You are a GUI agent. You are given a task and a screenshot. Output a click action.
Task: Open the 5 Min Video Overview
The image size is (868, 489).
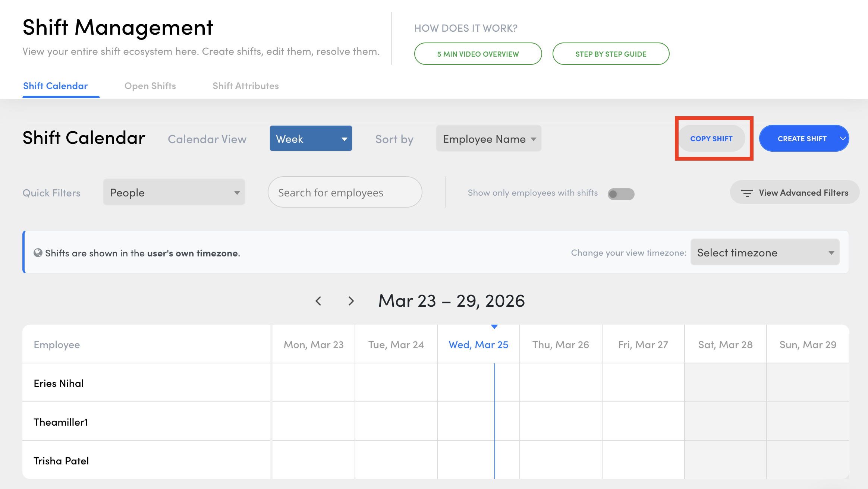coord(478,54)
